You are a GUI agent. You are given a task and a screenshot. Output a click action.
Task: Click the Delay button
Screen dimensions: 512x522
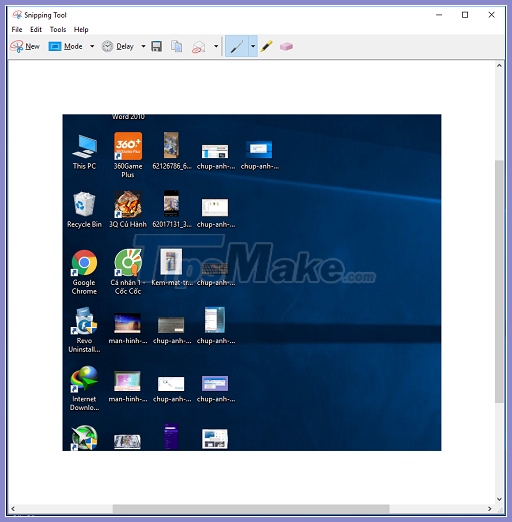118,46
